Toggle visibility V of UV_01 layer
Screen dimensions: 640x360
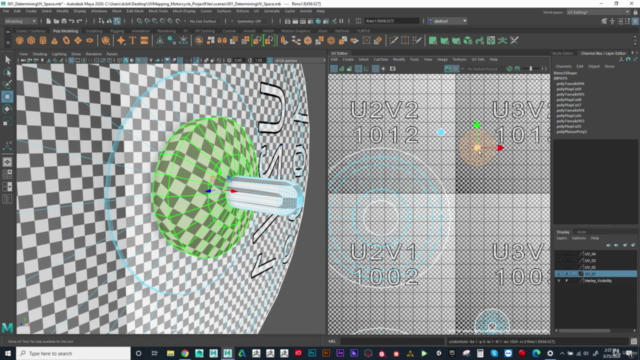(x=559, y=274)
